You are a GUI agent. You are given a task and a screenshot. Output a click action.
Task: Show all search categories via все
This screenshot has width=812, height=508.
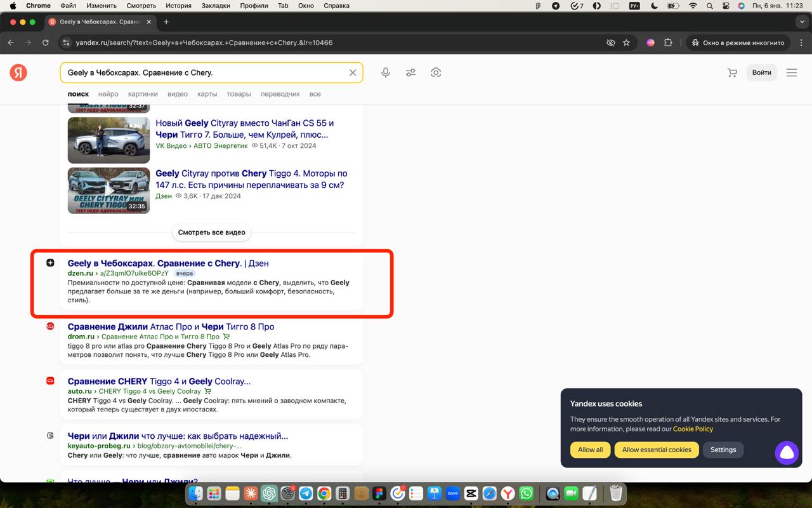coord(315,94)
